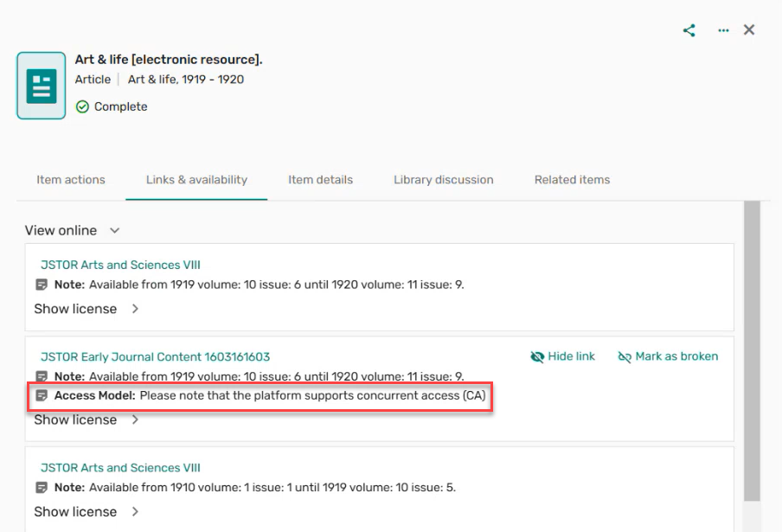Viewport: 782px width, 532px height.
Task: Click the Mark as broken text button
Action: [x=676, y=356]
